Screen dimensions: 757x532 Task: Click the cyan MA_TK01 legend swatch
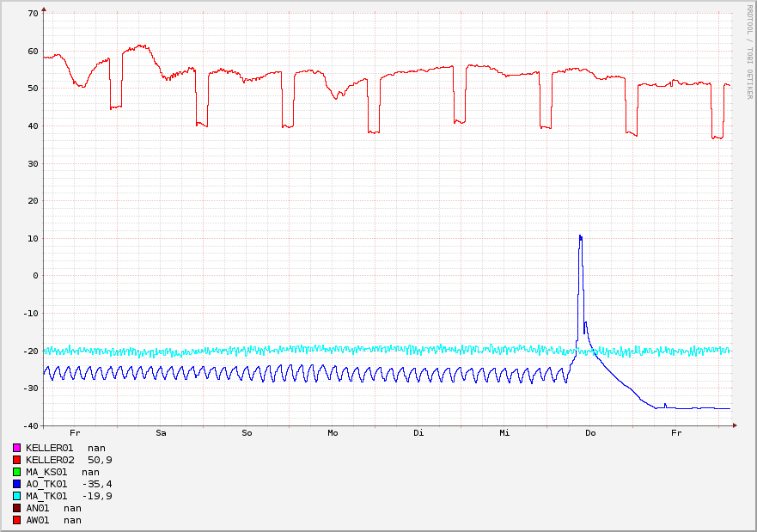tap(16, 496)
